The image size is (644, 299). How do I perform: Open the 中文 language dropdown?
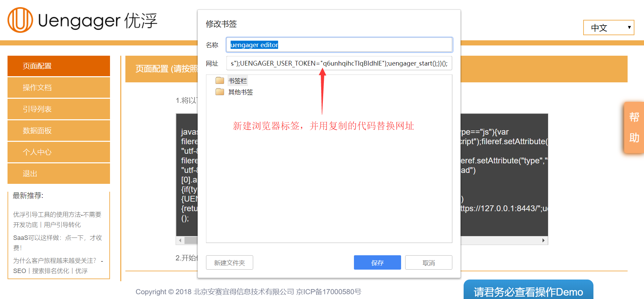point(608,28)
